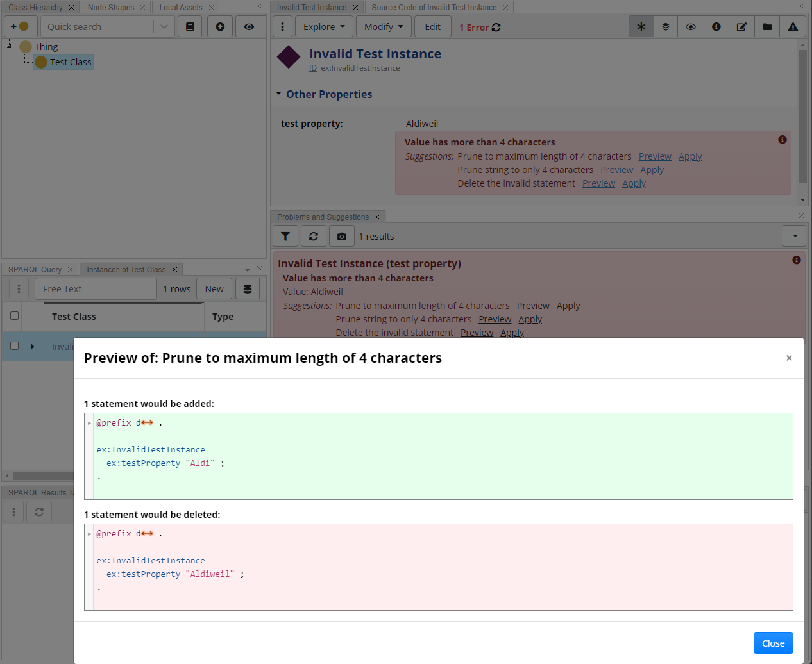
Task: Check the checkbox for the Invalid instance row
Action: click(x=14, y=346)
